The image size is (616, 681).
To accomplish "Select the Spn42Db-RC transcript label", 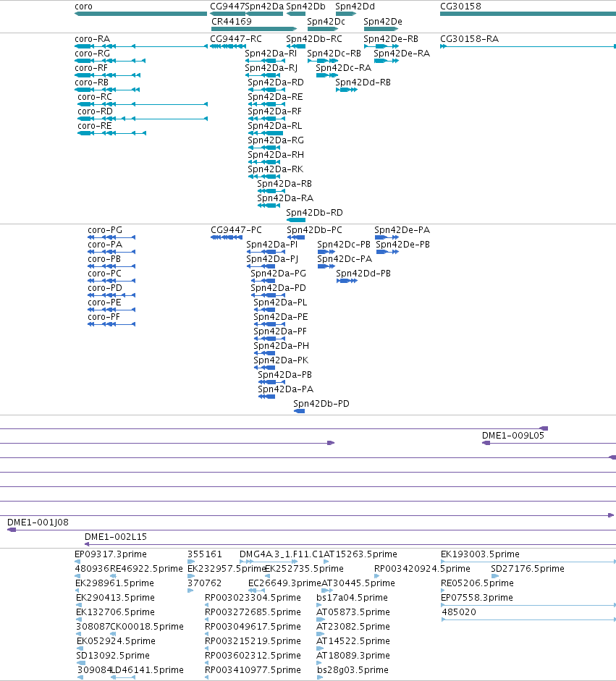I will point(314,39).
